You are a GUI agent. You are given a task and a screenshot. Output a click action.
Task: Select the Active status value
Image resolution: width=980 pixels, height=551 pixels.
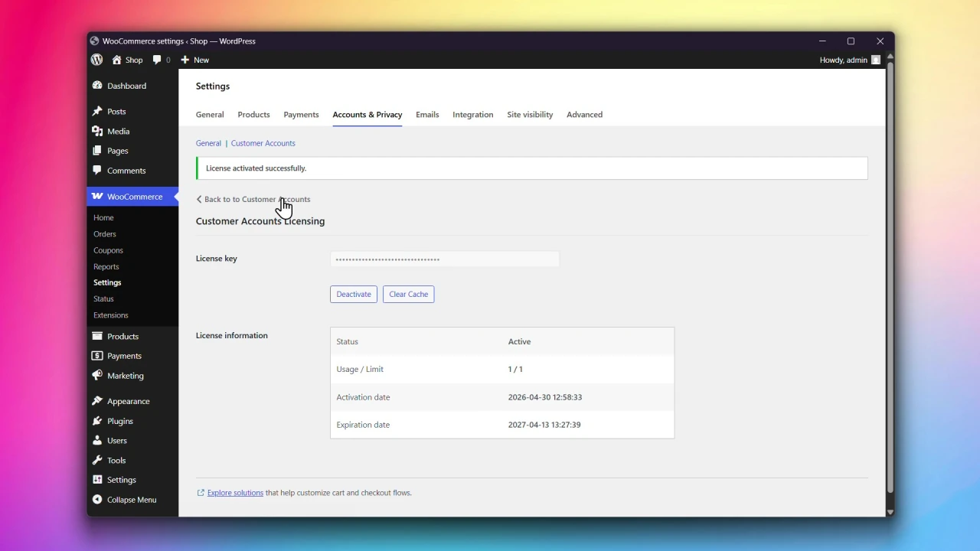click(x=519, y=341)
